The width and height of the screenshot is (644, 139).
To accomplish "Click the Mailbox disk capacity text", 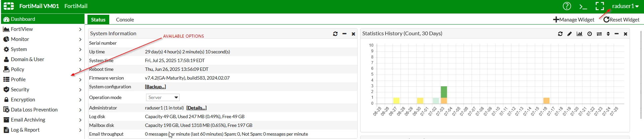I will (199, 125).
